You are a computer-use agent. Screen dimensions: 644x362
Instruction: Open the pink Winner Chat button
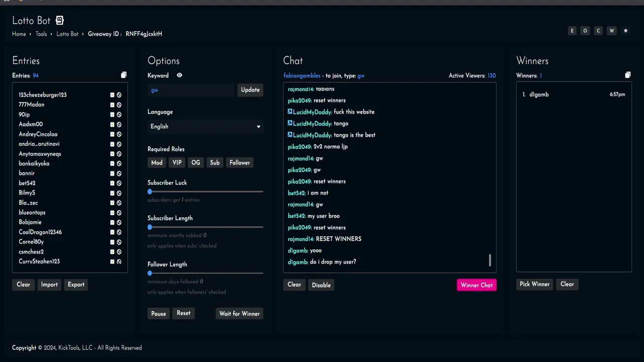point(476,285)
